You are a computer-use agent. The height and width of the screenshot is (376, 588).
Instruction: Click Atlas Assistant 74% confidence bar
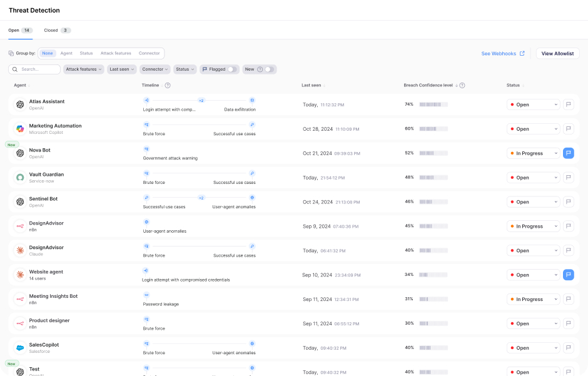tap(433, 104)
